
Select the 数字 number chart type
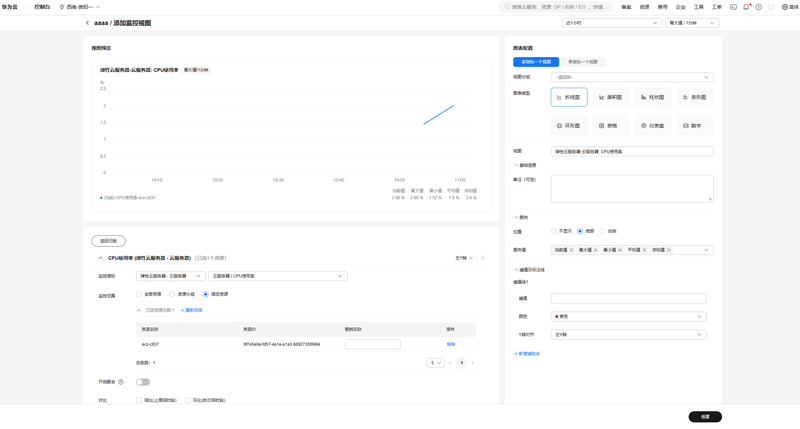(x=695, y=125)
